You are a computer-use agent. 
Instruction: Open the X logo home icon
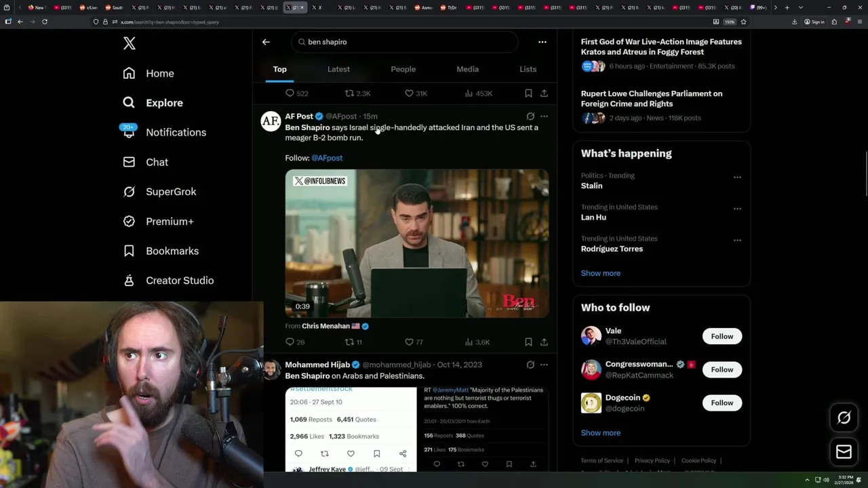coord(130,43)
